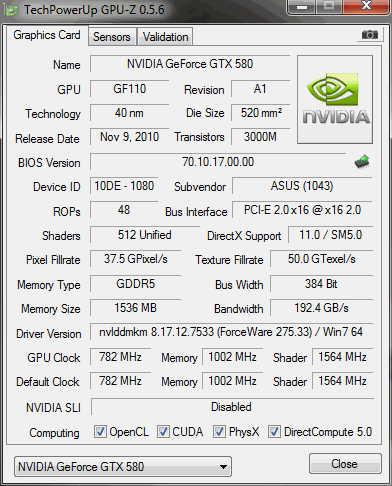The width and height of the screenshot is (392, 486).
Task: Switch to the Sensors tab
Action: 112,37
